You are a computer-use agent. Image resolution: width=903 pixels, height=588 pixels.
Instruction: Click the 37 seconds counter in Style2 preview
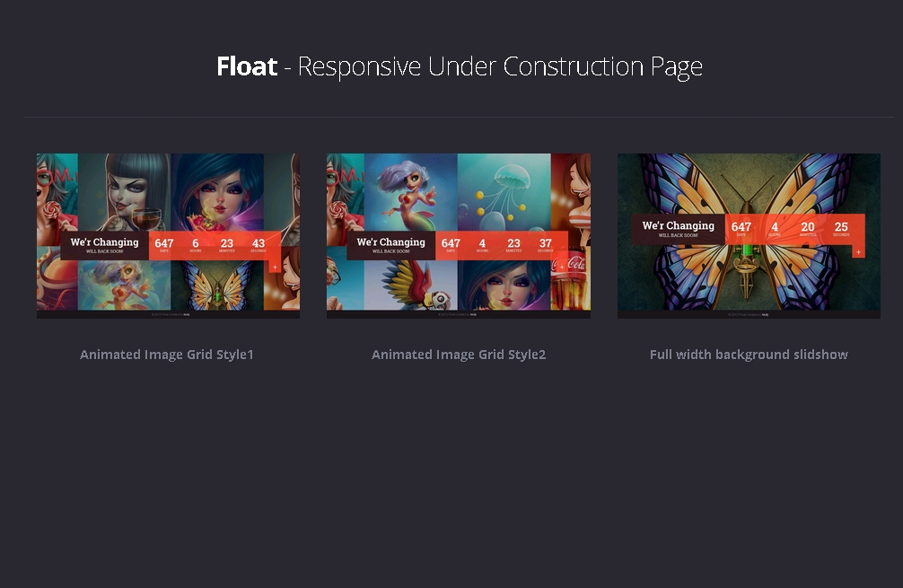(546, 245)
